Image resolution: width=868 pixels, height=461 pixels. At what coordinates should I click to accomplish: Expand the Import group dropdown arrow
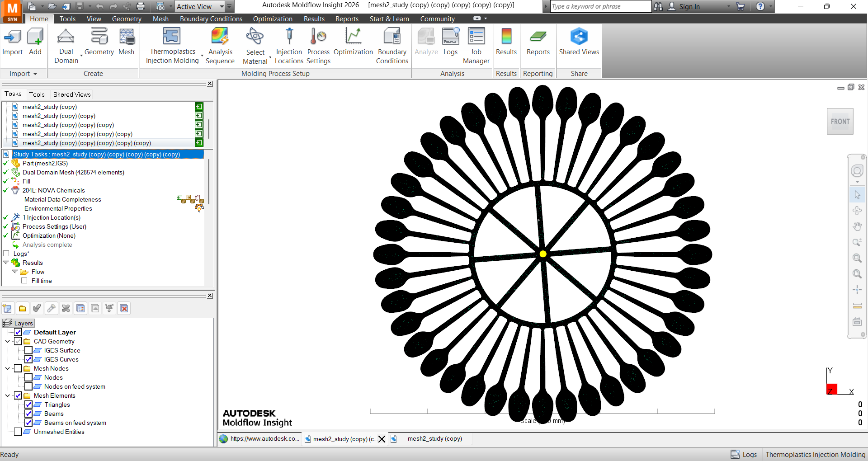[x=35, y=74]
